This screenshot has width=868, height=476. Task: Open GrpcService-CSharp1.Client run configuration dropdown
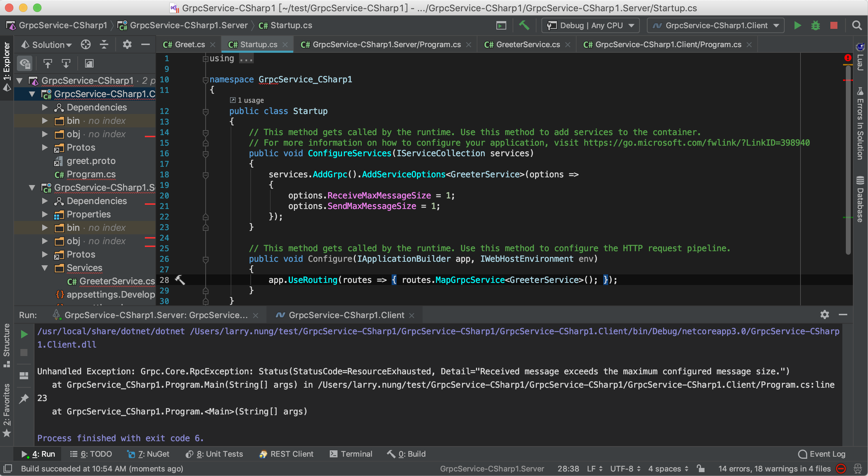click(716, 26)
